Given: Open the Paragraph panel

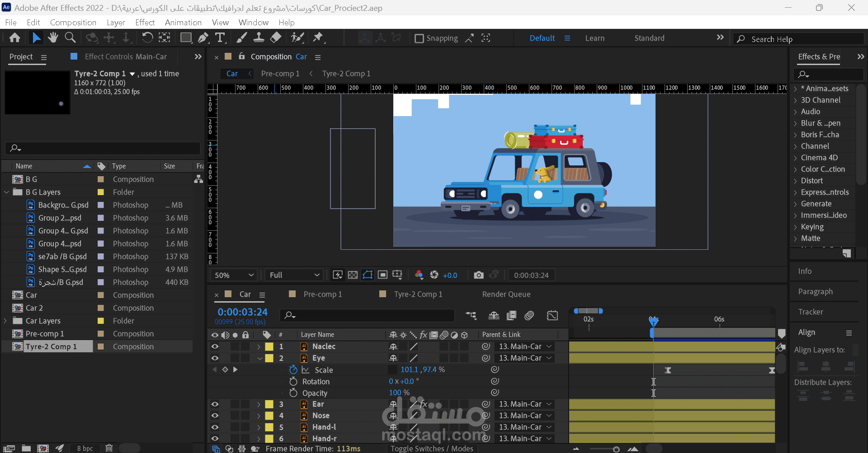Looking at the screenshot, I should coord(815,291).
